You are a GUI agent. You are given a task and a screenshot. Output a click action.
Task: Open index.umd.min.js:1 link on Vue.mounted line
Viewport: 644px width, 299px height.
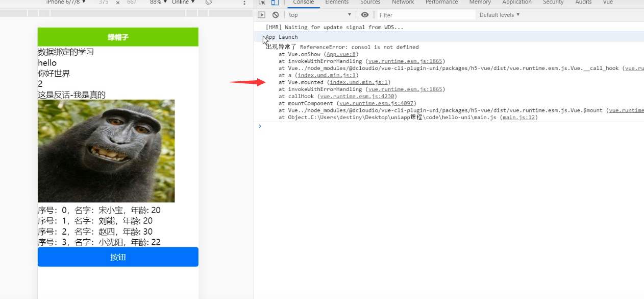pos(358,82)
